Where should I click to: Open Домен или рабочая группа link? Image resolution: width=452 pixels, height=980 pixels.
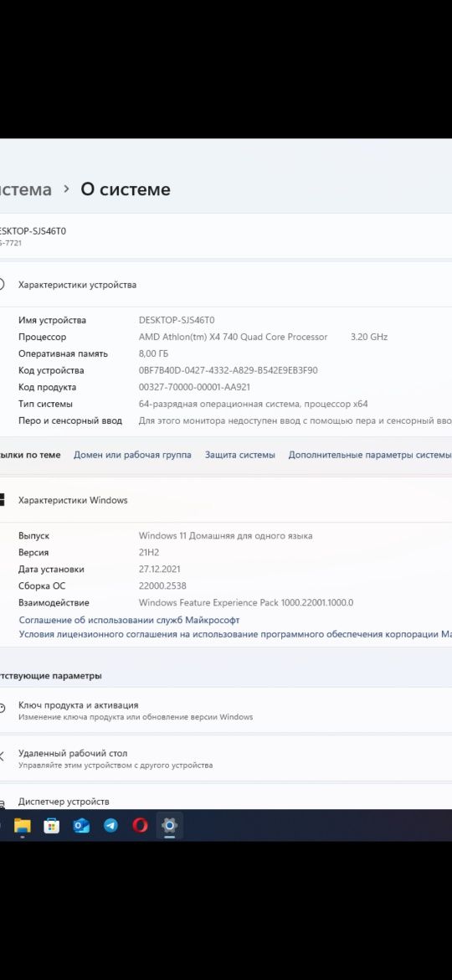[132, 455]
